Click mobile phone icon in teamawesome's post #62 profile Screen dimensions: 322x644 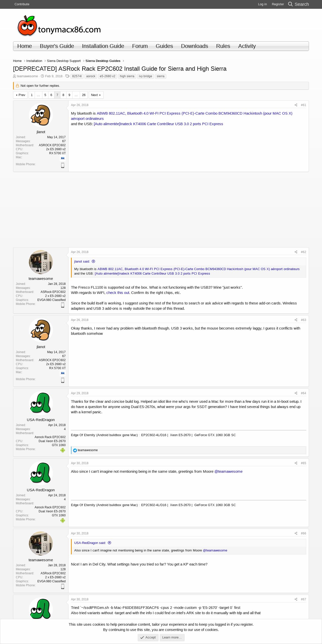(63, 305)
